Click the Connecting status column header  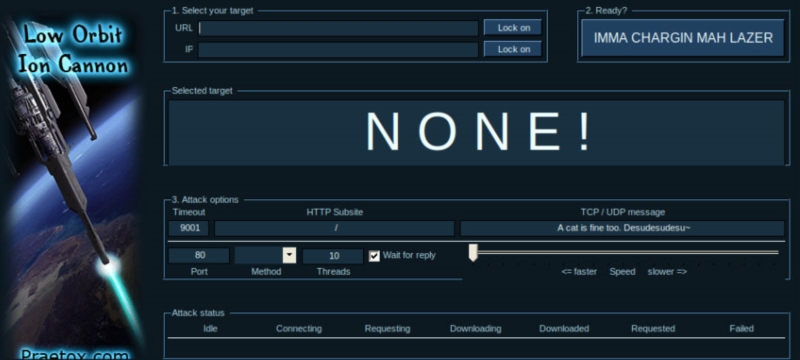point(299,328)
